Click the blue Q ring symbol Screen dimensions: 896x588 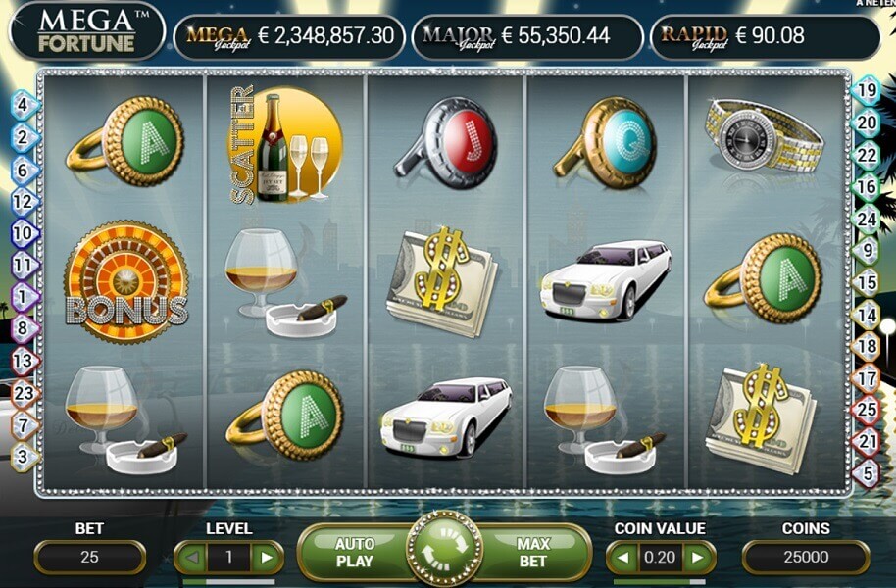point(606,142)
